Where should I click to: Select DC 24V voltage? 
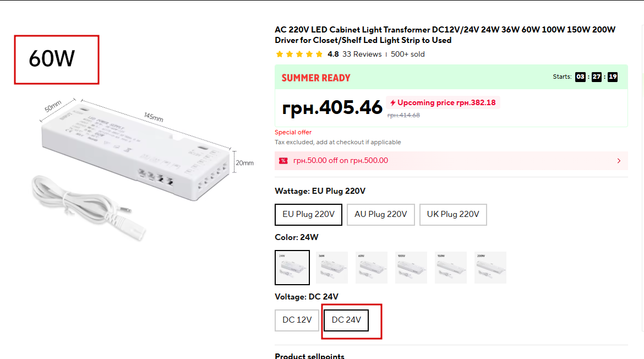point(346,320)
